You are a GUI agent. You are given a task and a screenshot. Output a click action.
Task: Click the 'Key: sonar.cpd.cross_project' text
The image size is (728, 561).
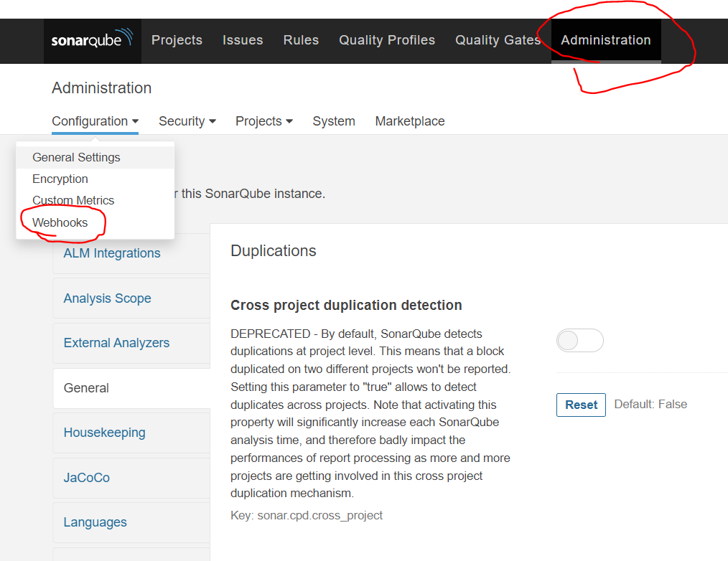[x=307, y=516]
